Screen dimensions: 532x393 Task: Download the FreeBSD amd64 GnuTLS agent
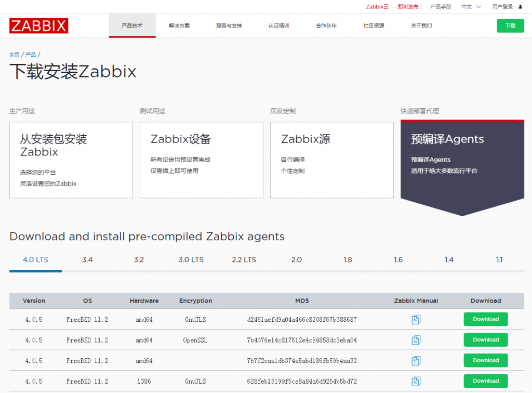486,319
